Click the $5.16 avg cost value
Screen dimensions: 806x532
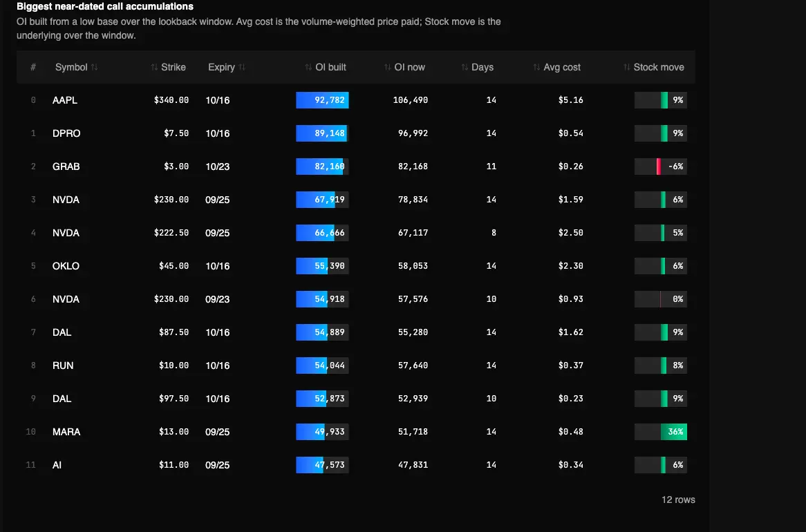coord(570,100)
